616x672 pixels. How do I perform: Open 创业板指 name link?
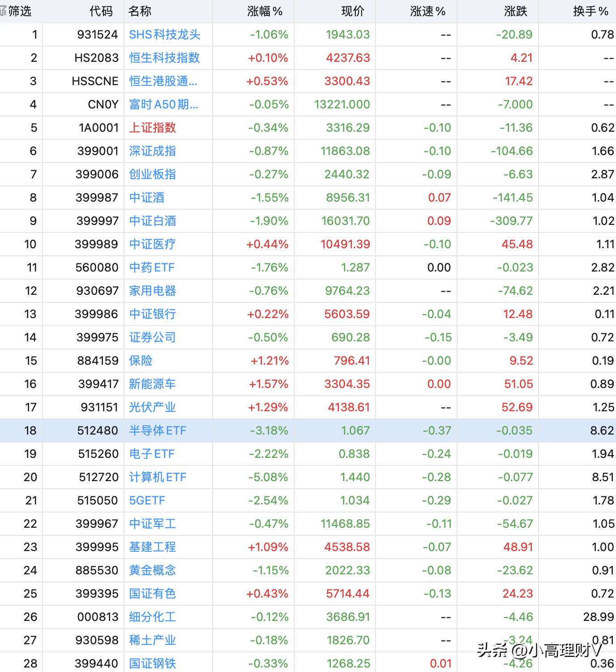click(153, 174)
